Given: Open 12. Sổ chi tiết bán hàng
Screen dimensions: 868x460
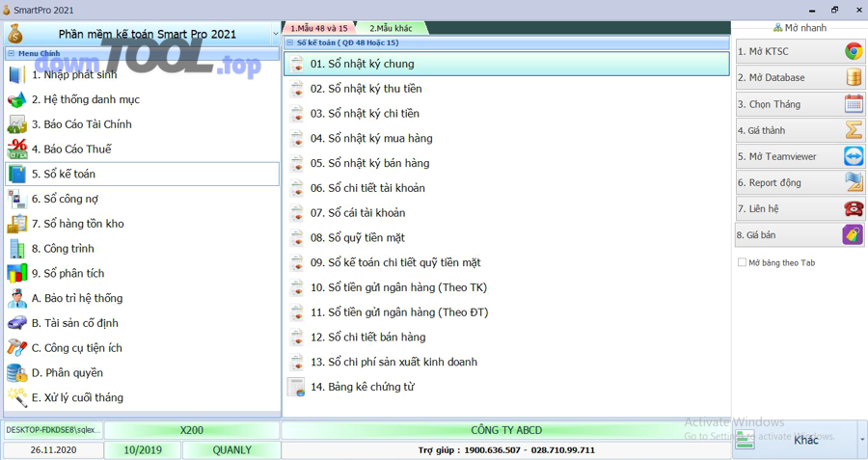Looking at the screenshot, I should [506, 338].
